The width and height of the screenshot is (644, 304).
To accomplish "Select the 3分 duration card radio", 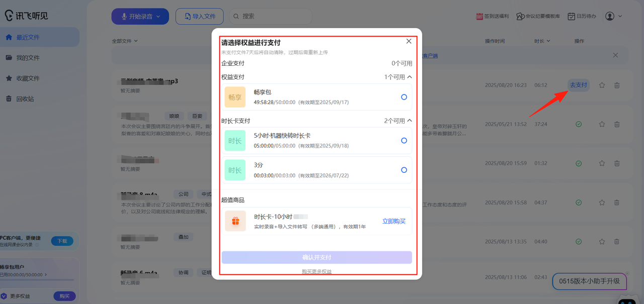I will click(x=404, y=170).
